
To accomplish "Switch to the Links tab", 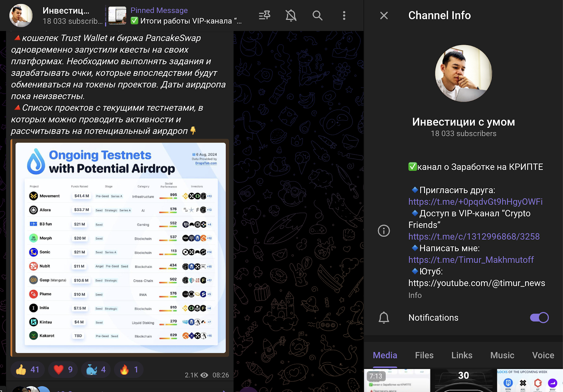I will click(x=462, y=355).
